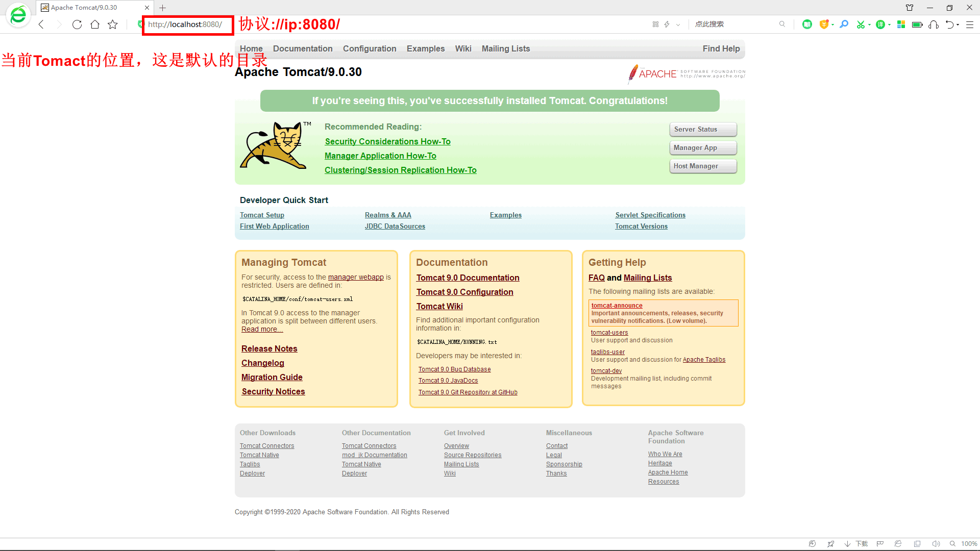Click the green scissors screenshot icon
Image resolution: width=980 pixels, height=551 pixels.
click(x=861, y=24)
